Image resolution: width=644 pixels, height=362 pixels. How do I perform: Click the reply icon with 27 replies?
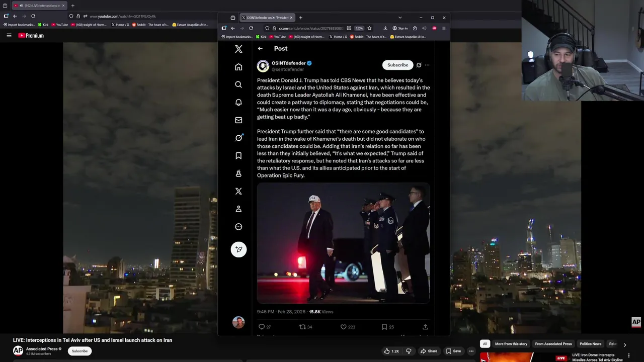click(x=265, y=327)
